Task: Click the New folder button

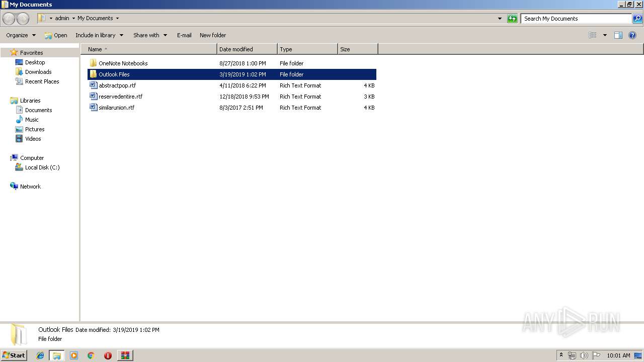Action: pos(213,35)
